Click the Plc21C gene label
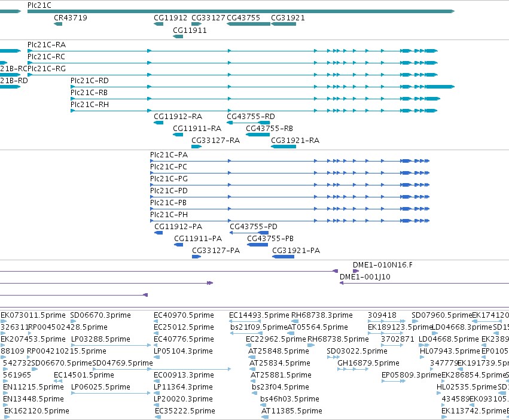The height and width of the screenshot is (420, 509). pyautogui.click(x=39, y=5)
